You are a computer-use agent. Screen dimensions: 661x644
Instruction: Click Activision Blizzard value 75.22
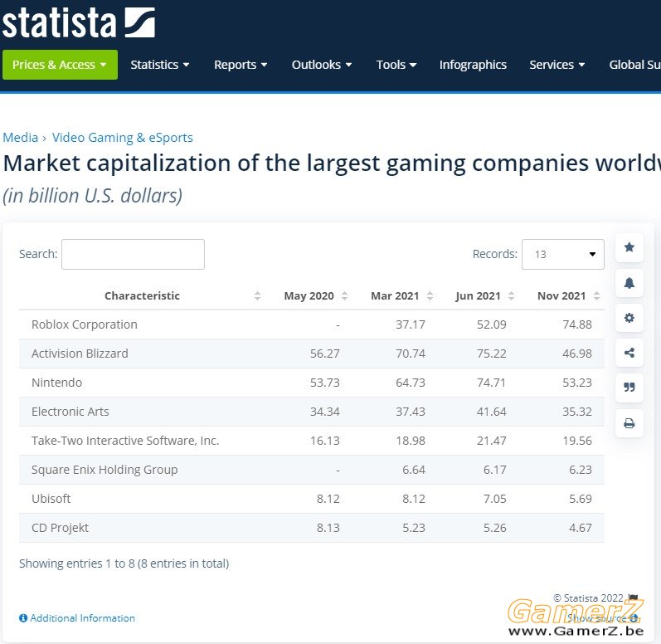pos(492,354)
